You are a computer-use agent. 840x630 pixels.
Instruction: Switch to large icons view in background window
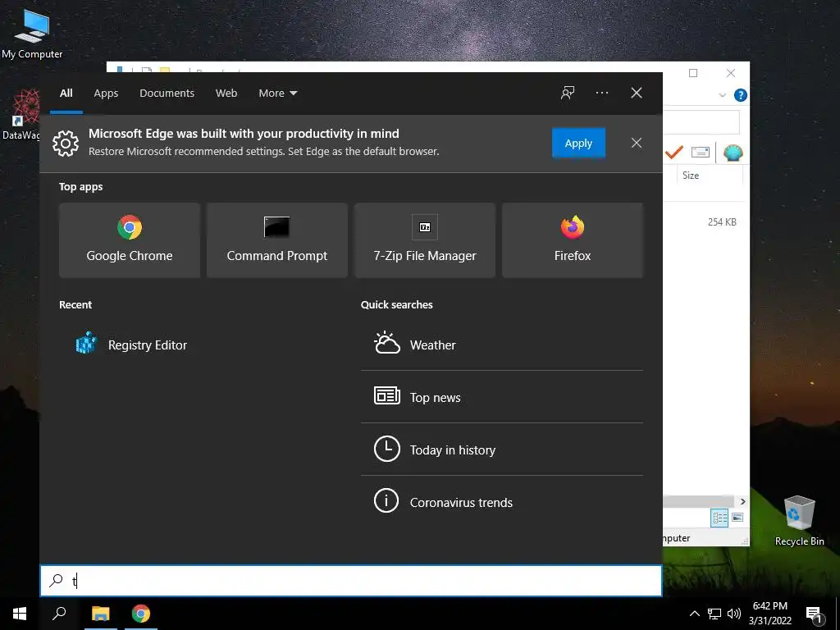click(x=737, y=518)
